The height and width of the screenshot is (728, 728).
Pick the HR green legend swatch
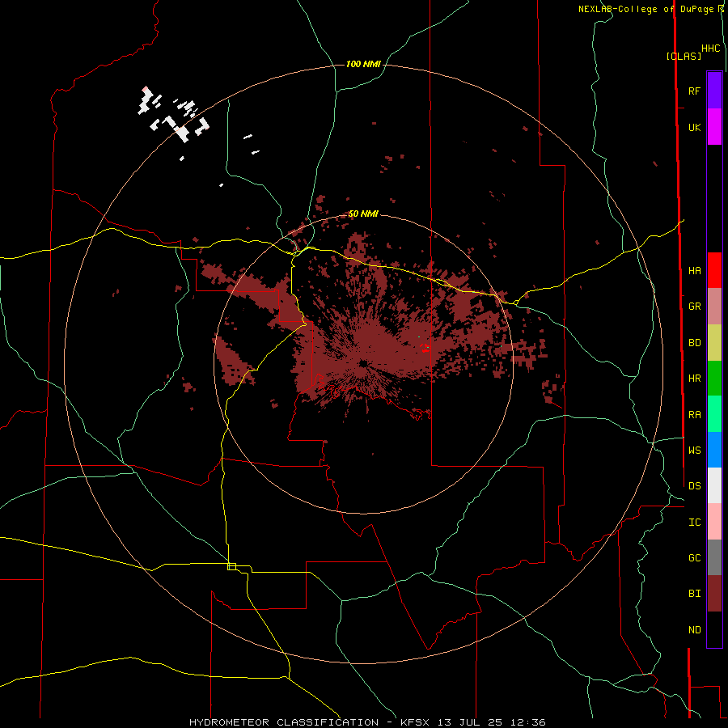click(714, 379)
